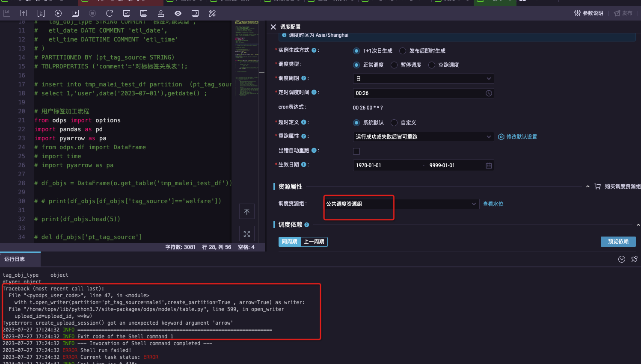This screenshot has height=364, width=641.
Task: Enable the 出错自动重跑 checkbox
Action: tap(356, 151)
